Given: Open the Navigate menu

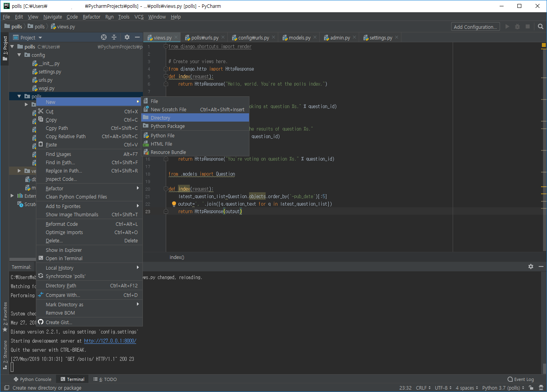Looking at the screenshot, I should 52,17.
